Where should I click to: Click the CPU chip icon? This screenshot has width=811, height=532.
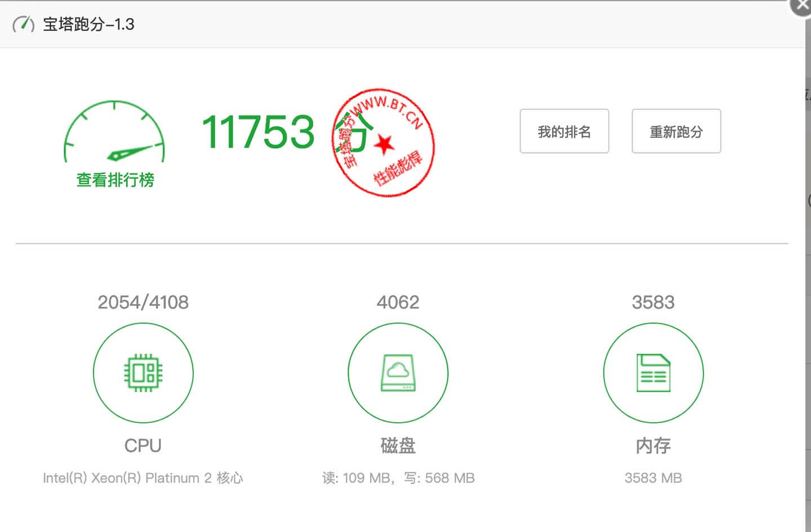coord(143,373)
